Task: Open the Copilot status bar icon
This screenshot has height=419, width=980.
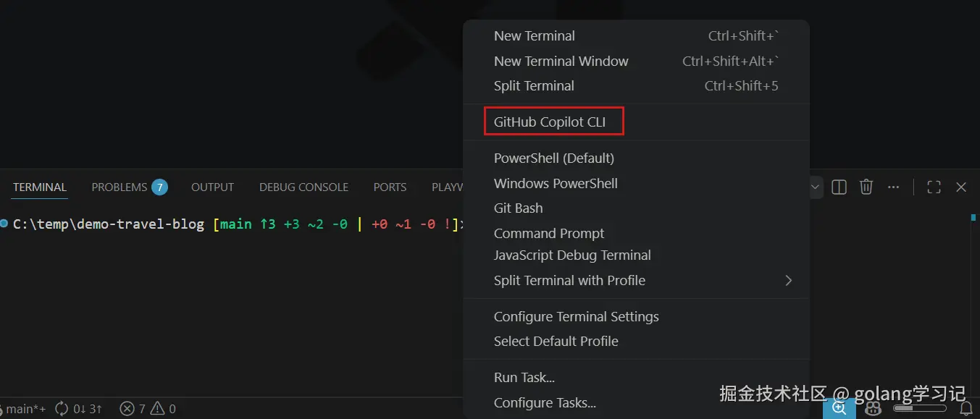Action: 874,409
